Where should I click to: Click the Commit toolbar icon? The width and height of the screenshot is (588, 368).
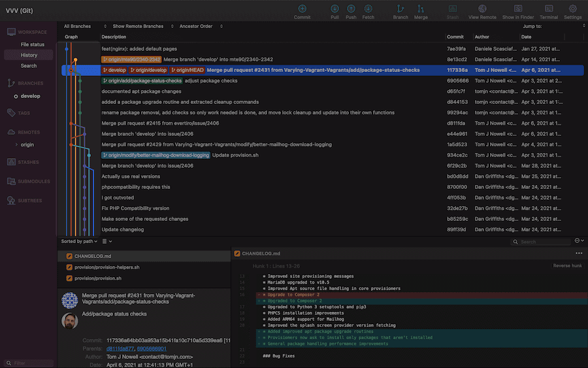coord(302,9)
